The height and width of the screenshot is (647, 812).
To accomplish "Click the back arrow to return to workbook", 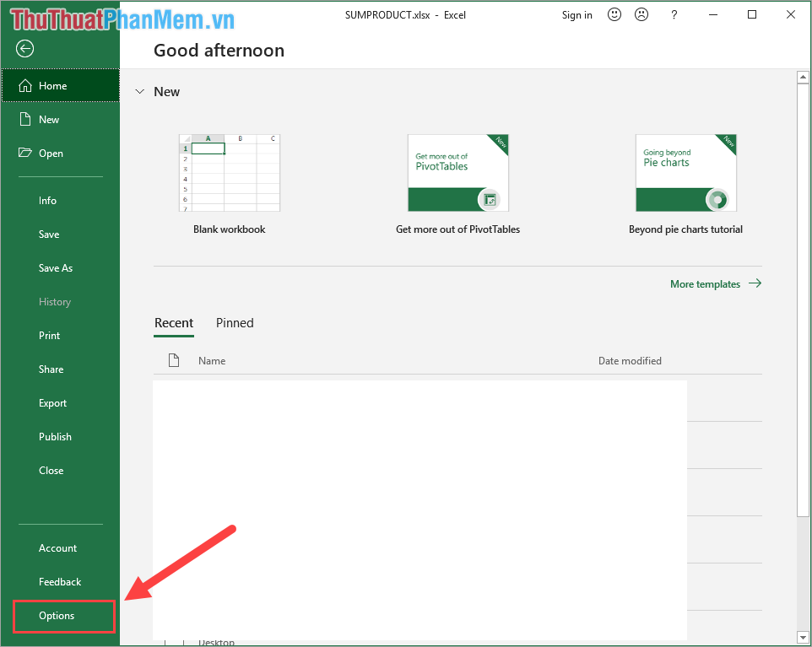I will 24,49.
